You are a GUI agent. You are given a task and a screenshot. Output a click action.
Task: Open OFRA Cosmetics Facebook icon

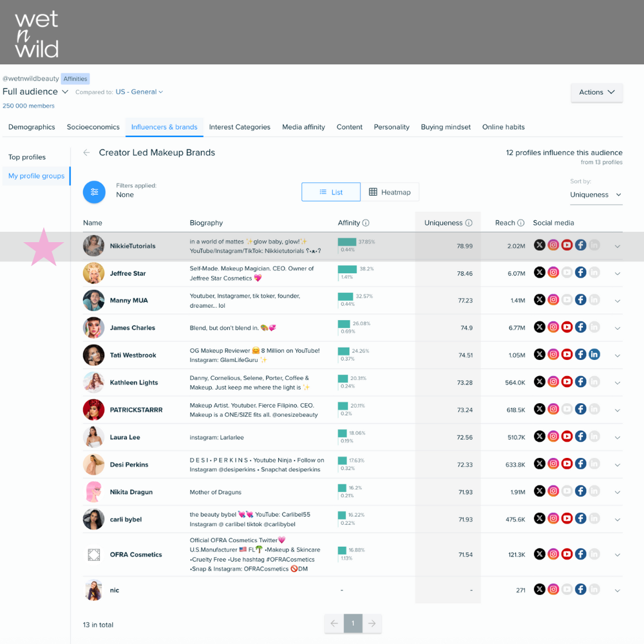(580, 554)
